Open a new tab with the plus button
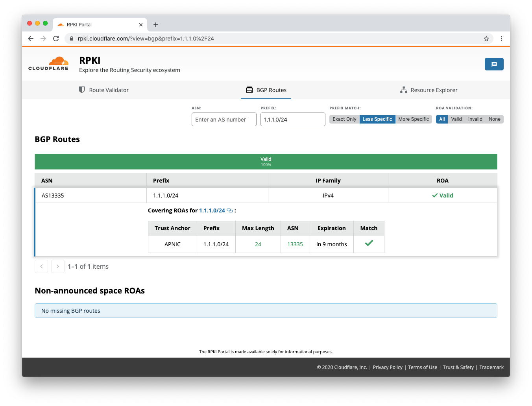 click(156, 25)
